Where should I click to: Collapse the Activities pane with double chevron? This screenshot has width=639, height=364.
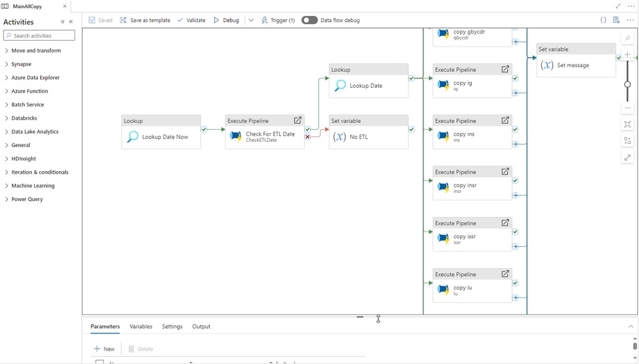click(x=71, y=21)
